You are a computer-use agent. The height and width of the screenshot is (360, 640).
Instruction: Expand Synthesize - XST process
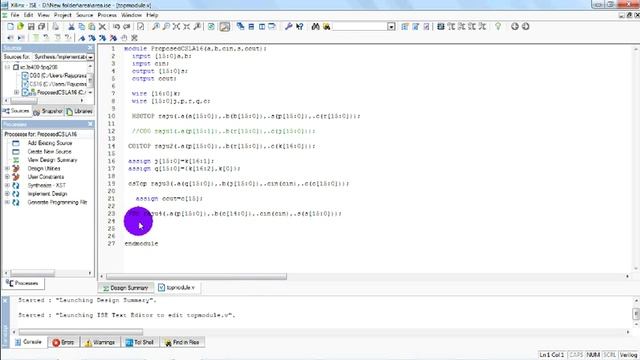(x=7, y=185)
